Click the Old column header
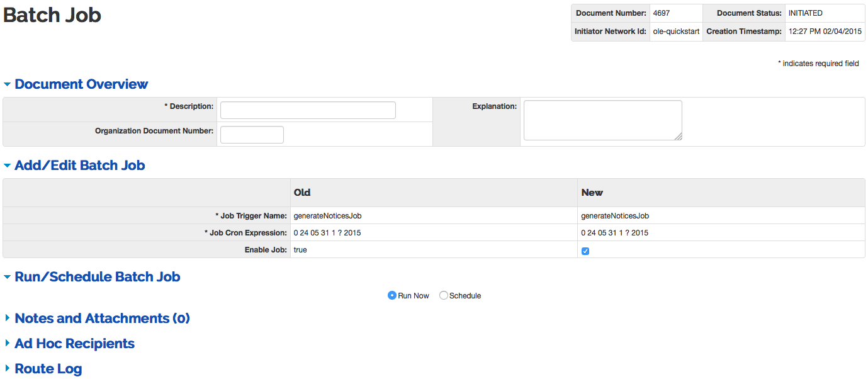 (302, 193)
